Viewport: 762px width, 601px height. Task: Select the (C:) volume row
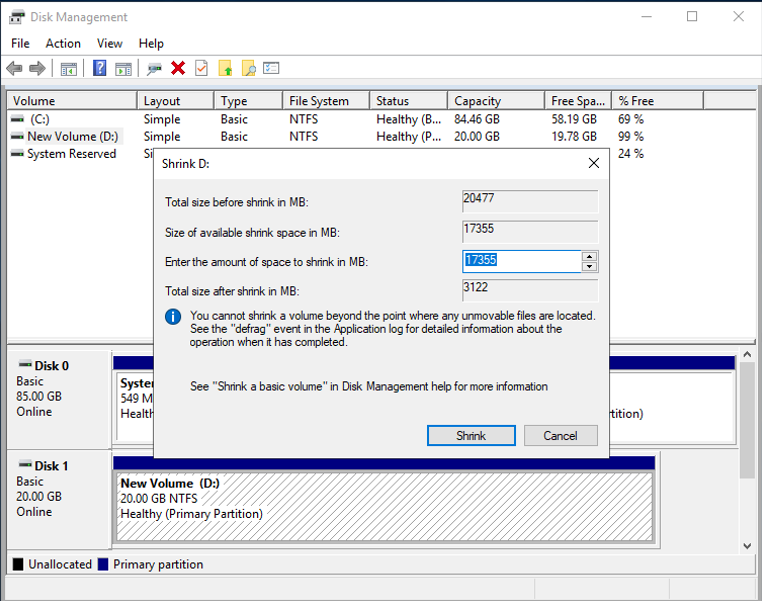pos(40,119)
